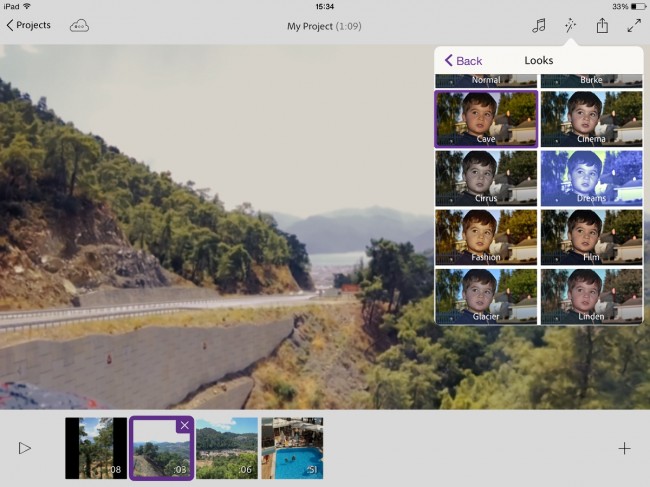Apply the Cirrus look
The height and width of the screenshot is (487, 650).
point(486,178)
